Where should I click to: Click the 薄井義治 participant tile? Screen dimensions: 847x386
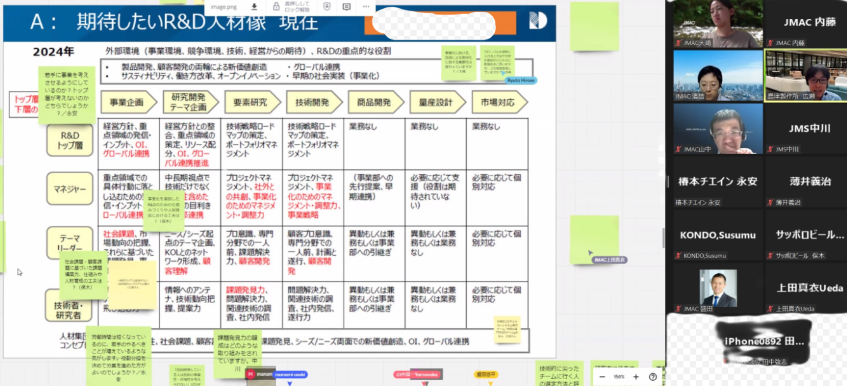click(x=805, y=182)
